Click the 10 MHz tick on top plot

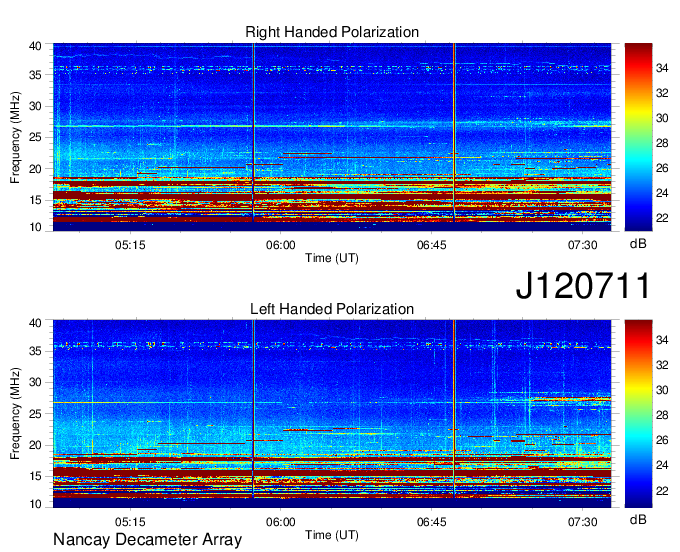point(35,227)
